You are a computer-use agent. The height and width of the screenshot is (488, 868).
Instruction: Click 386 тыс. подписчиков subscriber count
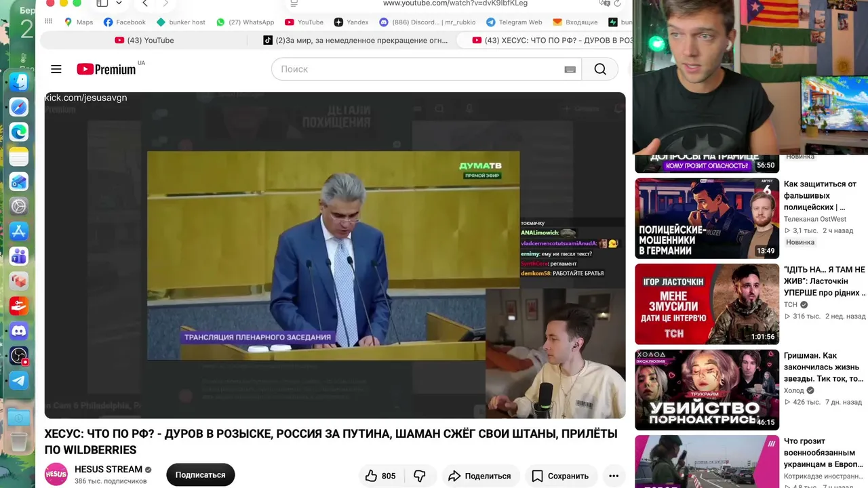[x=111, y=481]
